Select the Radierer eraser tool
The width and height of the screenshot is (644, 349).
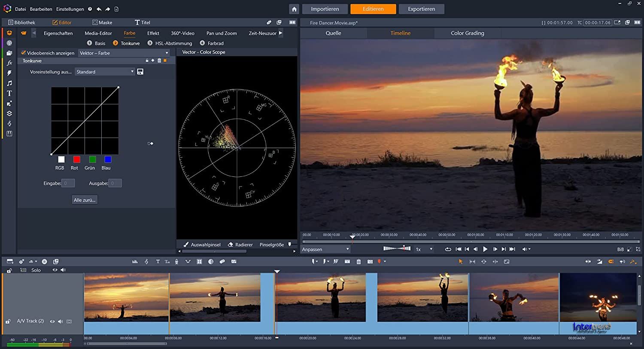coord(240,245)
